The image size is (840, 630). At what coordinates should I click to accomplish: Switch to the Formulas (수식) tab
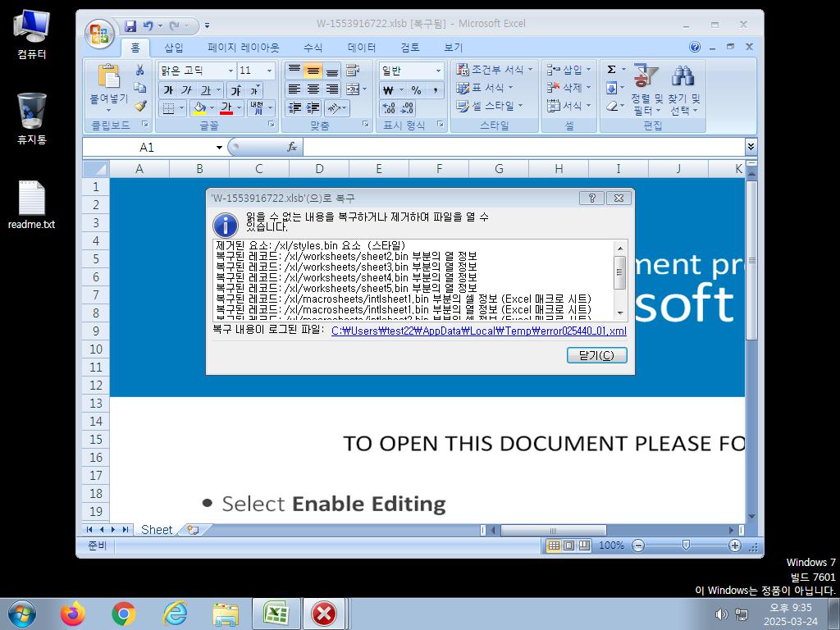click(x=313, y=48)
